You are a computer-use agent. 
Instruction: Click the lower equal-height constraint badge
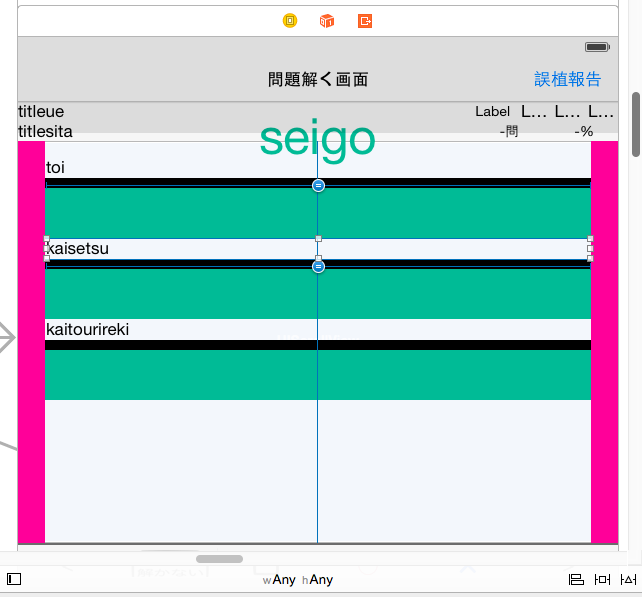318,267
